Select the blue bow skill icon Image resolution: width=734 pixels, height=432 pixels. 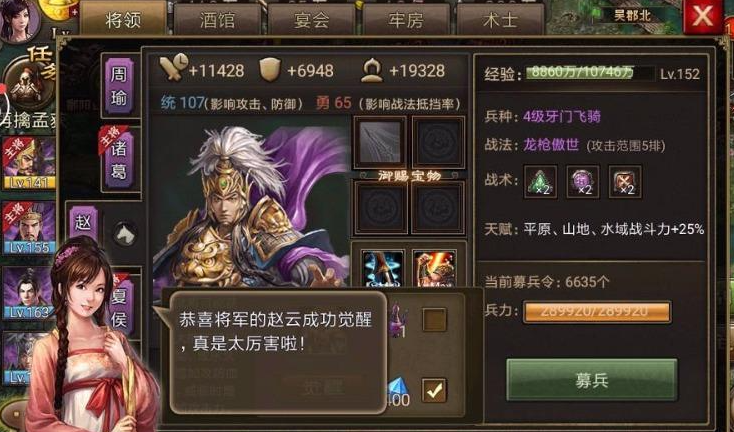[x=383, y=268]
